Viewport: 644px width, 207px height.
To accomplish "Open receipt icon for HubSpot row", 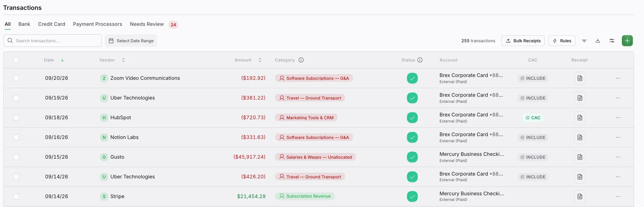I will (580, 118).
